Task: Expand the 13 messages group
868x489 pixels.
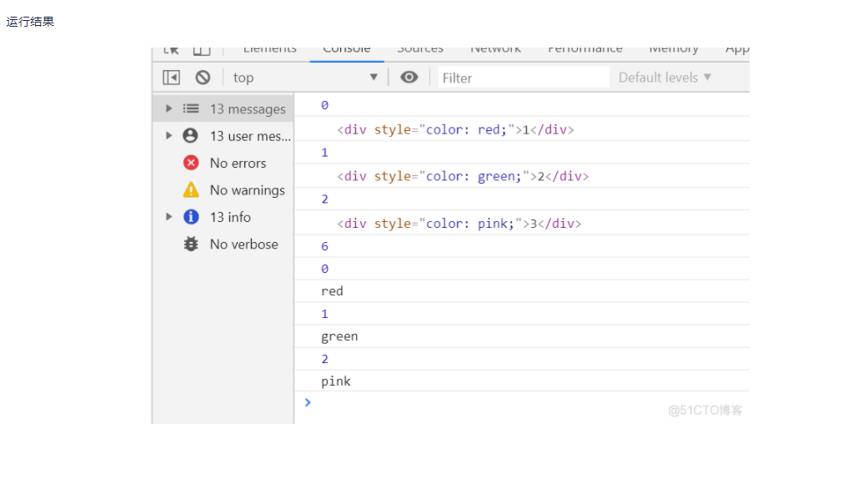Action: [x=169, y=108]
